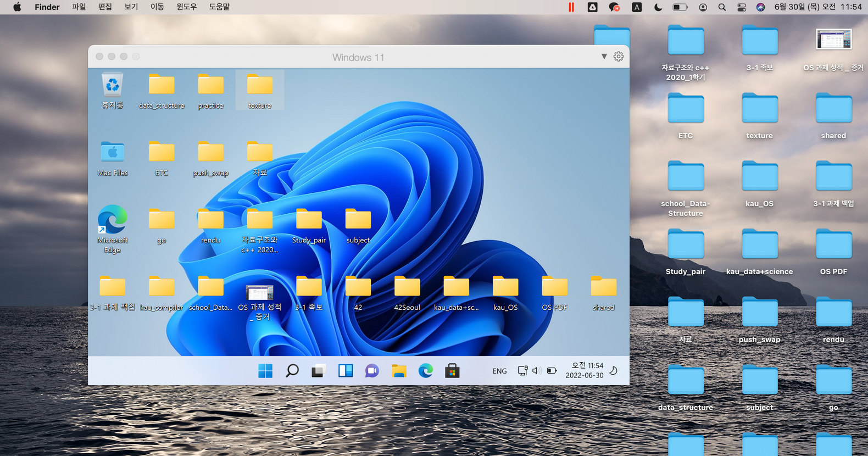
Task: Open Windows taskbar search icon
Action: click(x=292, y=371)
